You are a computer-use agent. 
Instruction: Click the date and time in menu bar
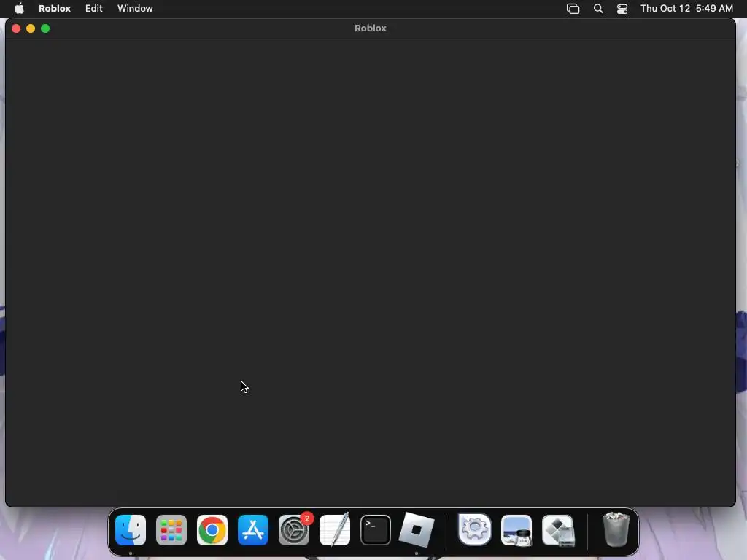click(x=686, y=8)
